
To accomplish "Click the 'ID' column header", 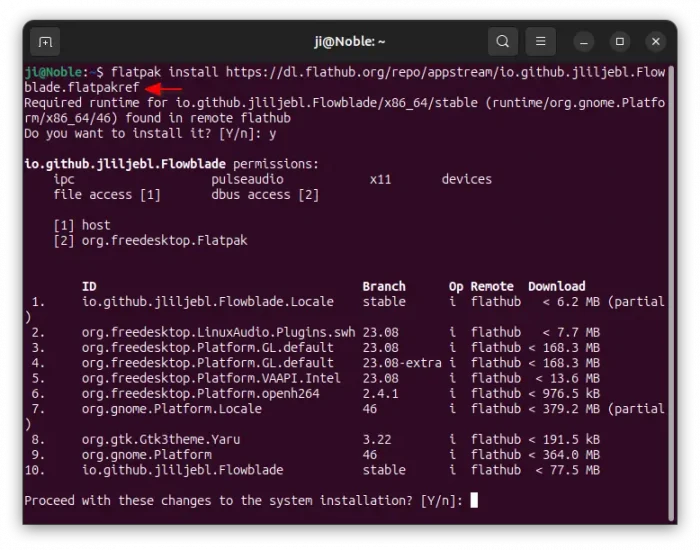I will pos(89,286).
